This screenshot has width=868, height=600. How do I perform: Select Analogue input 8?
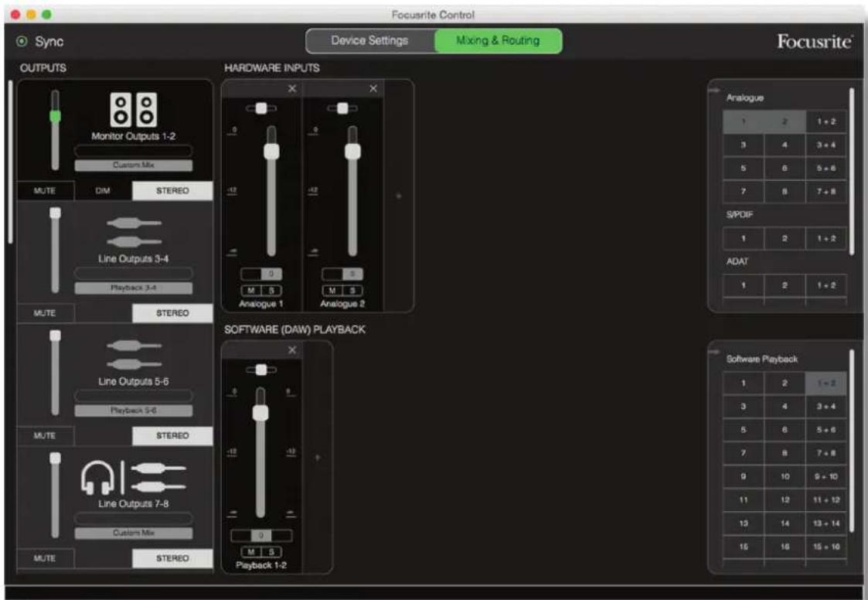coord(785,192)
